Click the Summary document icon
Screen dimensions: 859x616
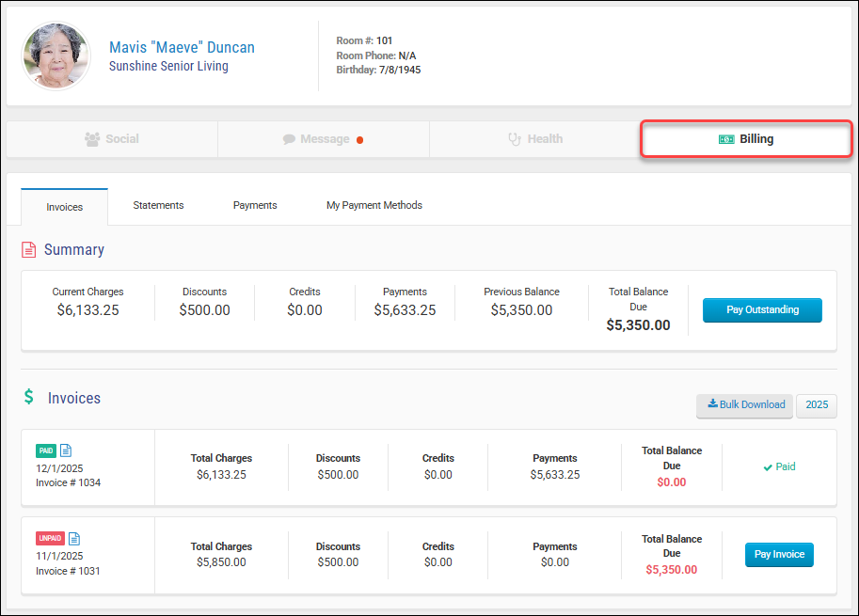pos(28,249)
